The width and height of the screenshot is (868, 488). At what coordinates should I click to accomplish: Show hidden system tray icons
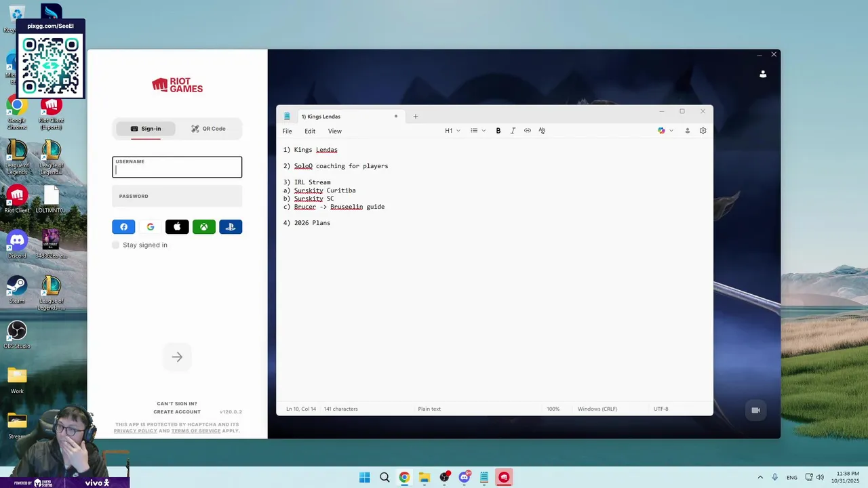[760, 477]
